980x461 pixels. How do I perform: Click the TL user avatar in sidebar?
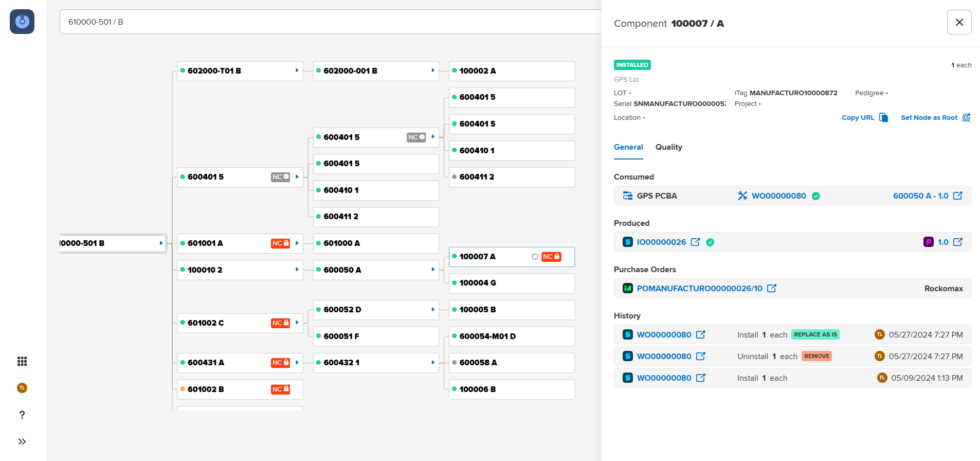[x=22, y=388]
